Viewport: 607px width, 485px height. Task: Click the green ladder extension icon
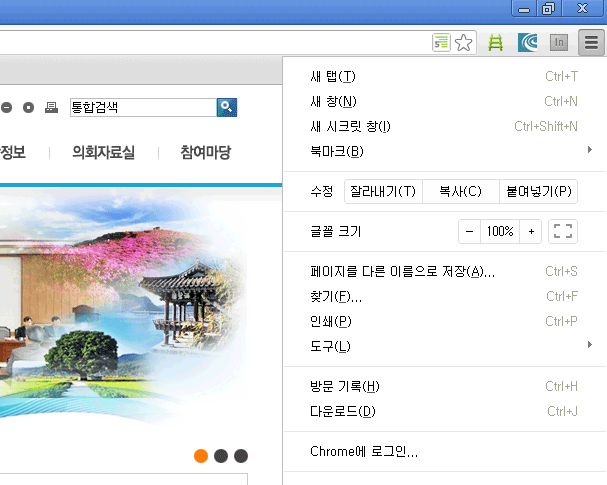click(x=495, y=43)
